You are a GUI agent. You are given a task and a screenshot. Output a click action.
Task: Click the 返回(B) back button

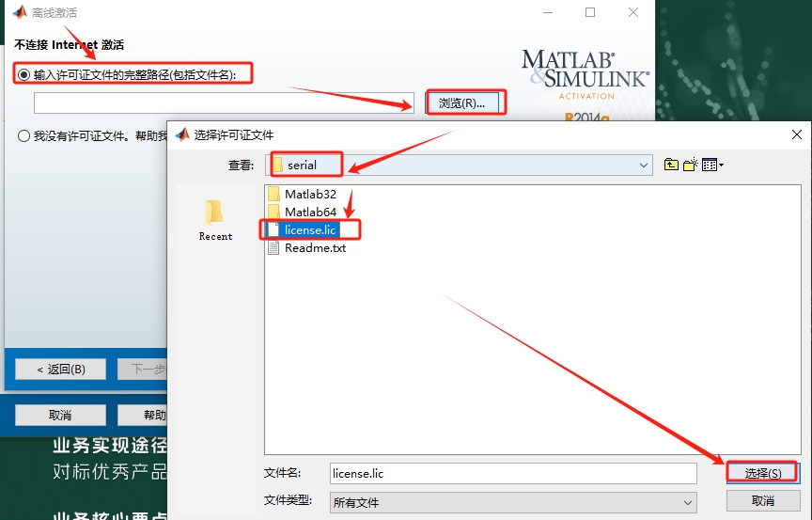point(61,370)
